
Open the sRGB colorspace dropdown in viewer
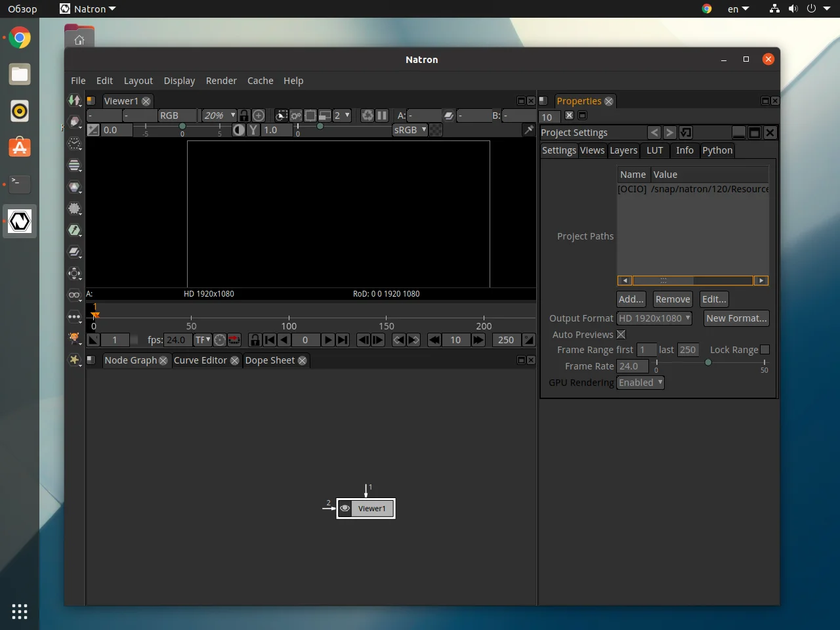tap(409, 130)
